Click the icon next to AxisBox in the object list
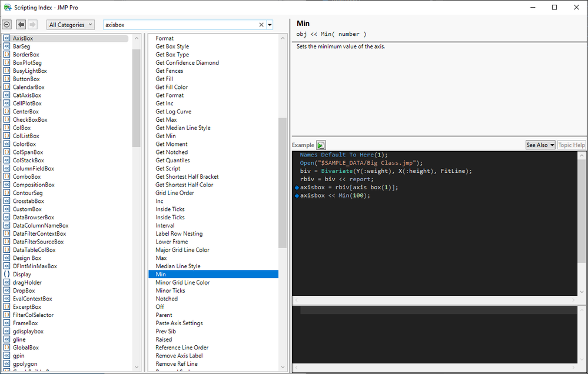Viewport: 588px width, 374px height. point(6,38)
